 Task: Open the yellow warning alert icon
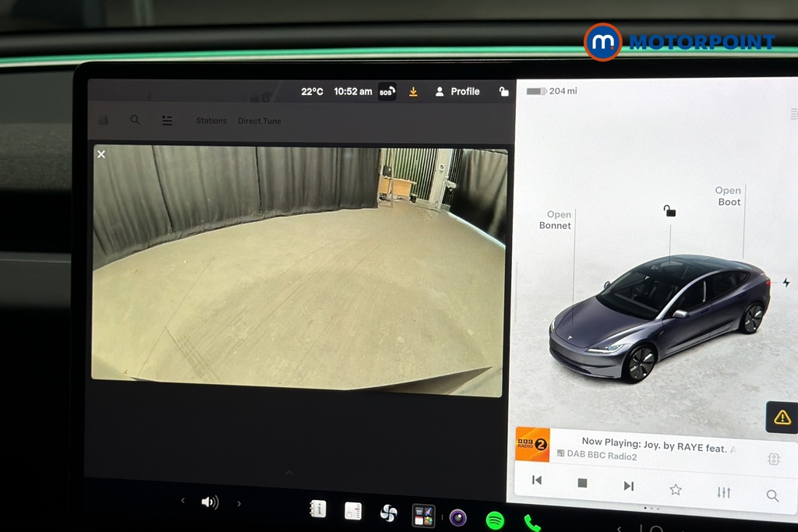coord(782,417)
